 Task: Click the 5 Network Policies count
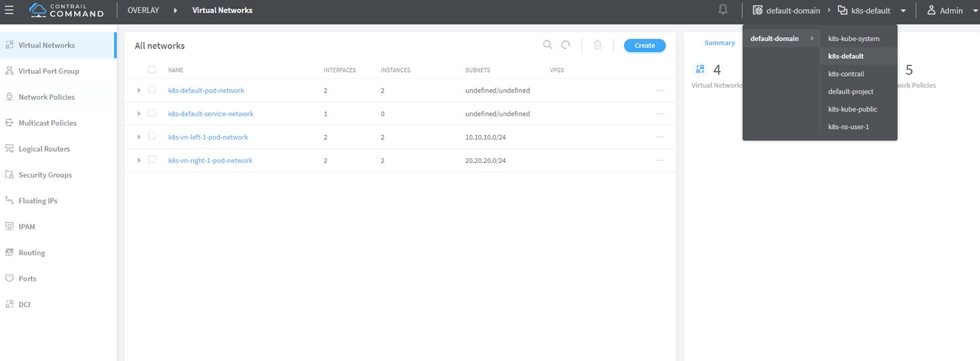tap(909, 70)
